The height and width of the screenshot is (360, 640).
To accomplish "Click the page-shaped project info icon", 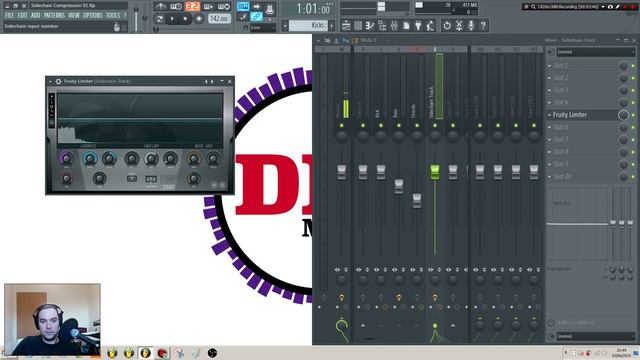I will click(406, 26).
